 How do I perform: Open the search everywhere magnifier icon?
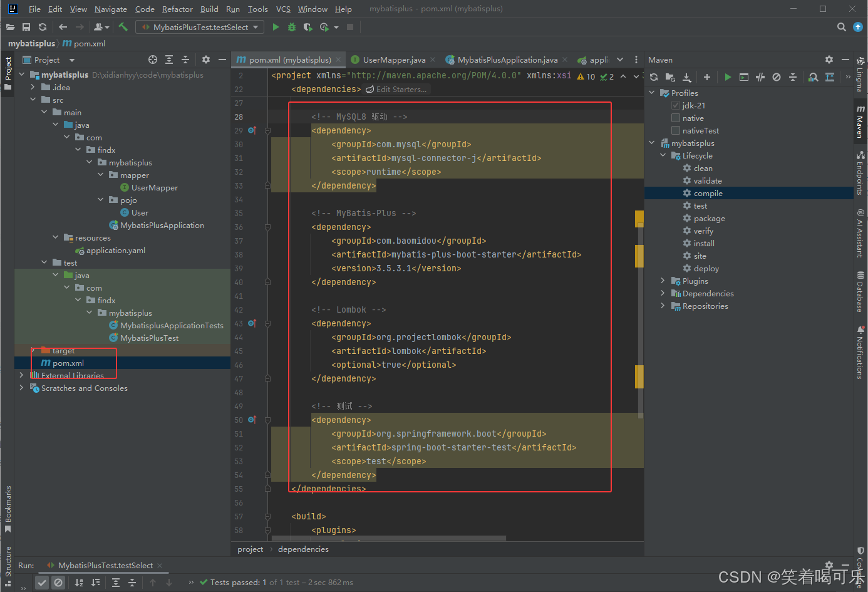[x=842, y=27]
